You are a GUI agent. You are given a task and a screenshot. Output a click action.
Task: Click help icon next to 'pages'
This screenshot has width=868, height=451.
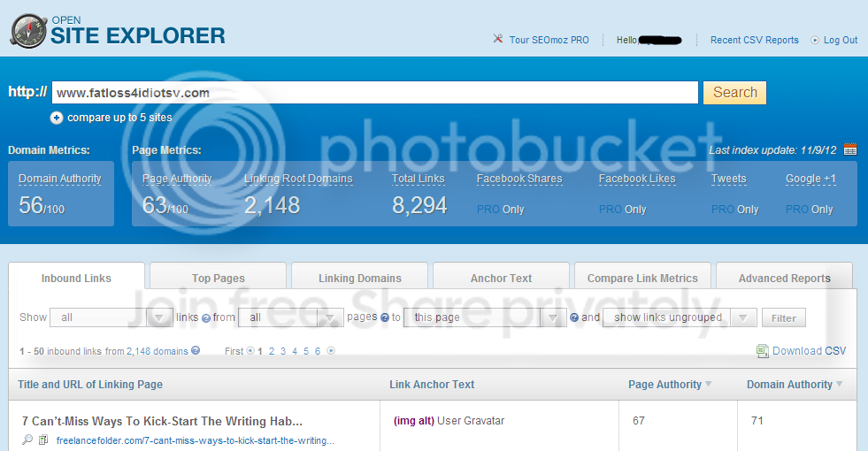point(385,317)
